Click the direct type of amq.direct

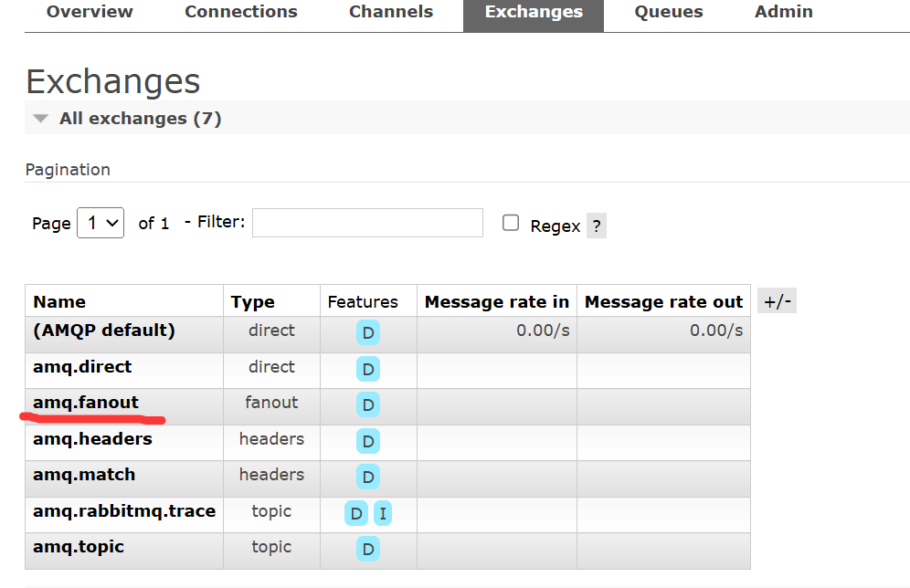point(271,367)
